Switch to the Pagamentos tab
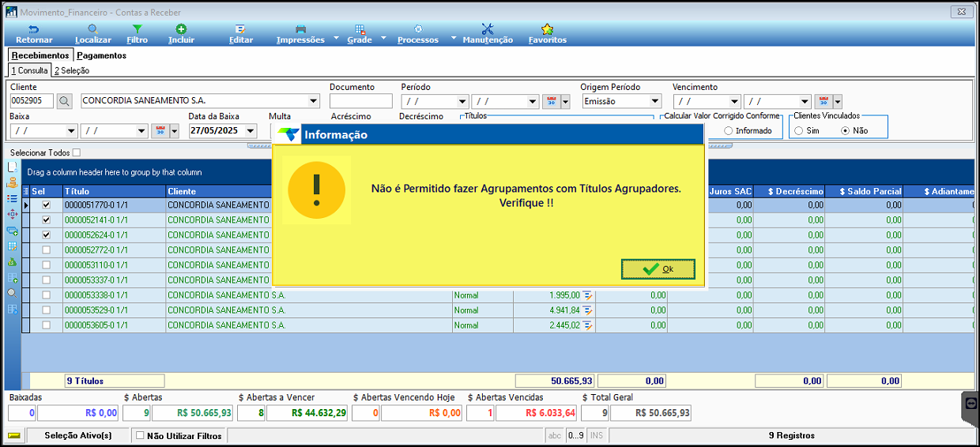980x447 pixels. 101,55
